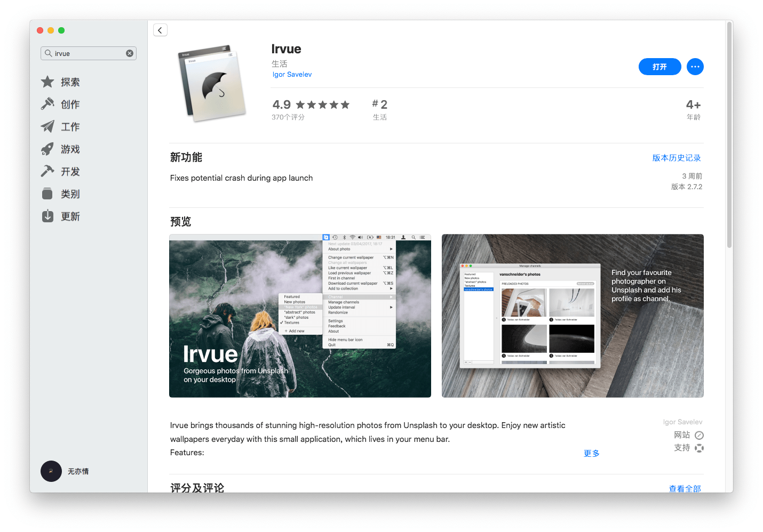Viewport: 763px width, 532px height.
Task: Open the 支持 lifebuoy icon link
Action: [699, 448]
